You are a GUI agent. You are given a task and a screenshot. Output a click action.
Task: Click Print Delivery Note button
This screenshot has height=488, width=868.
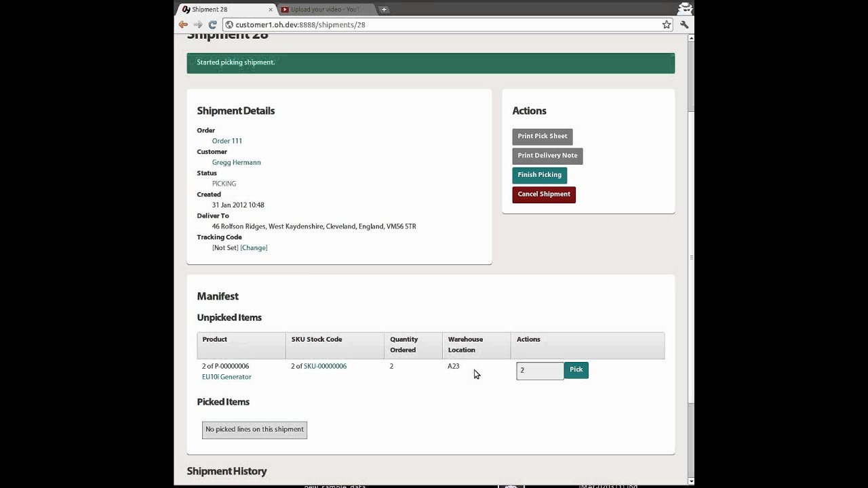point(547,156)
